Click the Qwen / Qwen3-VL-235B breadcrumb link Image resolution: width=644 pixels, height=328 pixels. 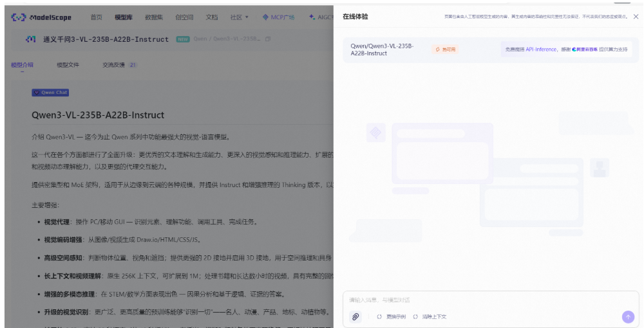point(227,39)
